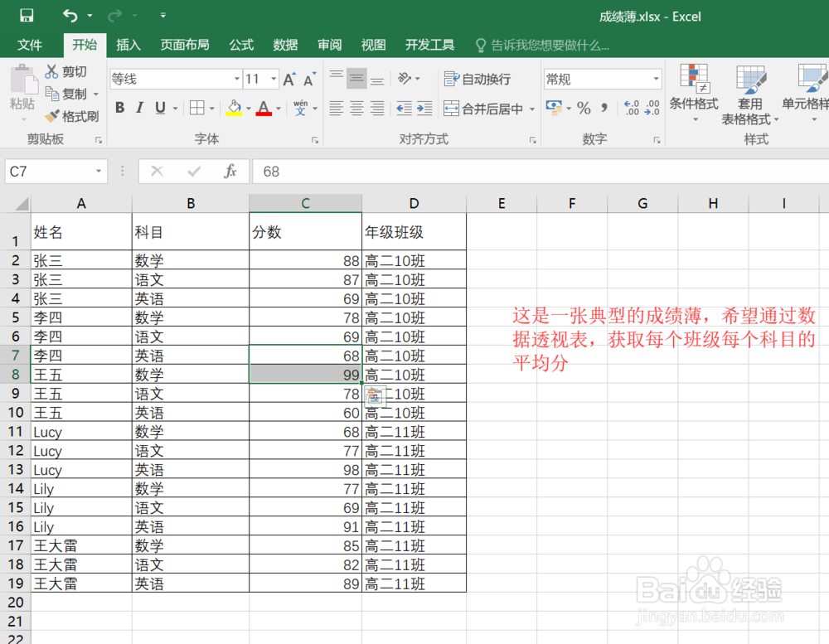Switch to the 数据 ribbon tab

pyautogui.click(x=285, y=45)
